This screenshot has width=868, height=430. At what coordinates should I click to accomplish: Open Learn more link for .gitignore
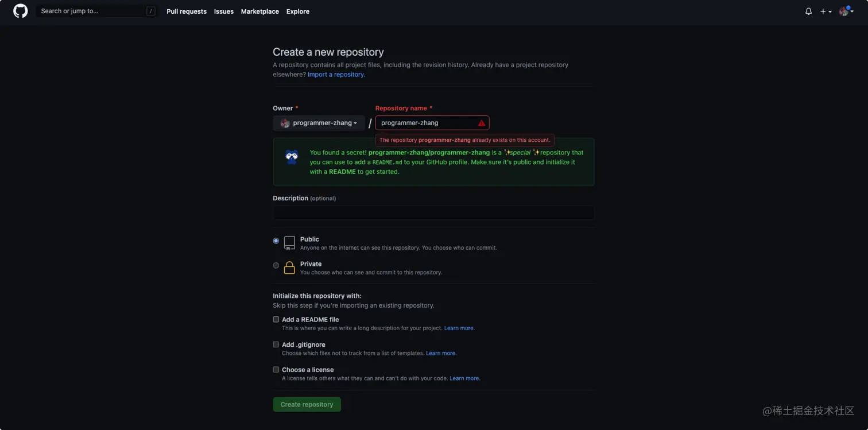coord(441,354)
